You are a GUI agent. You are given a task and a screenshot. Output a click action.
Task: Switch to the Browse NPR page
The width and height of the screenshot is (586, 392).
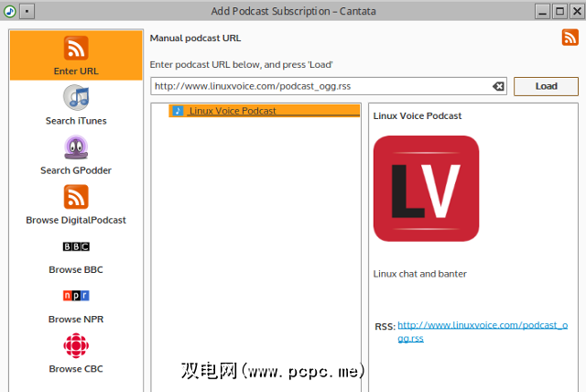[76, 319]
